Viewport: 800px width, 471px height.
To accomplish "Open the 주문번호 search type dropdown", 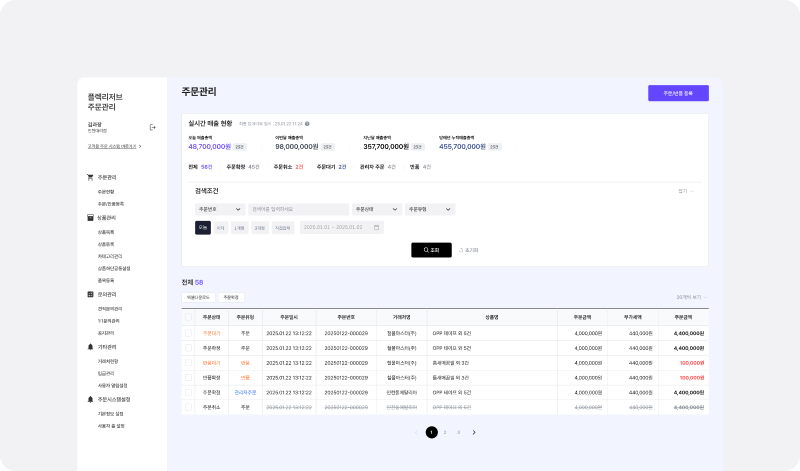I will (x=220, y=209).
